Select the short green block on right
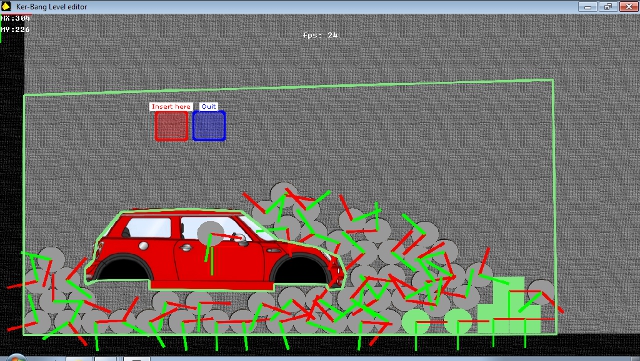The image size is (640, 361). point(533,319)
